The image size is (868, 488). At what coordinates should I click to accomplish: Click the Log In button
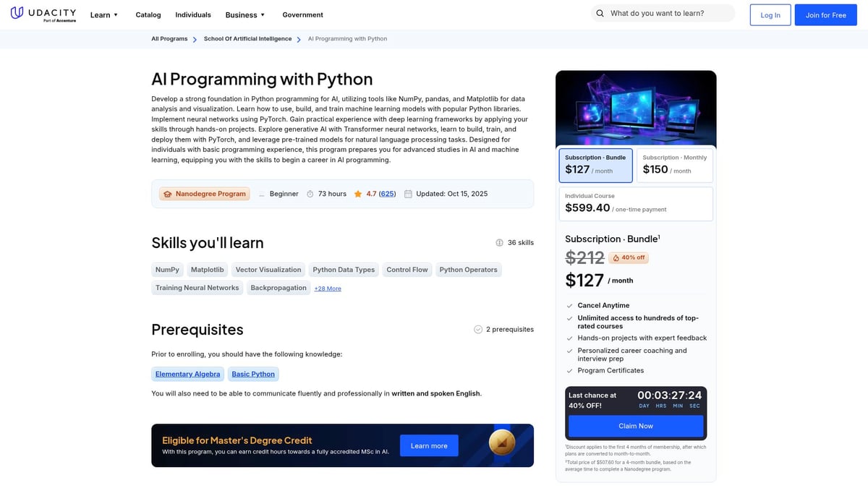pos(770,14)
